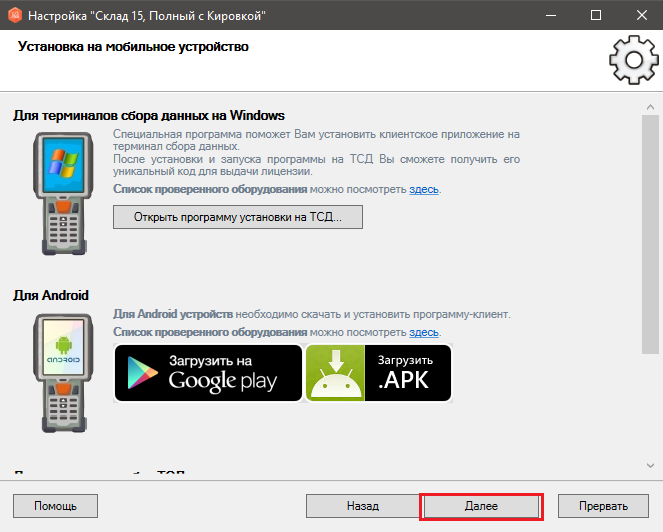Open Google Play download badge
The width and height of the screenshot is (663, 532).
(x=208, y=373)
